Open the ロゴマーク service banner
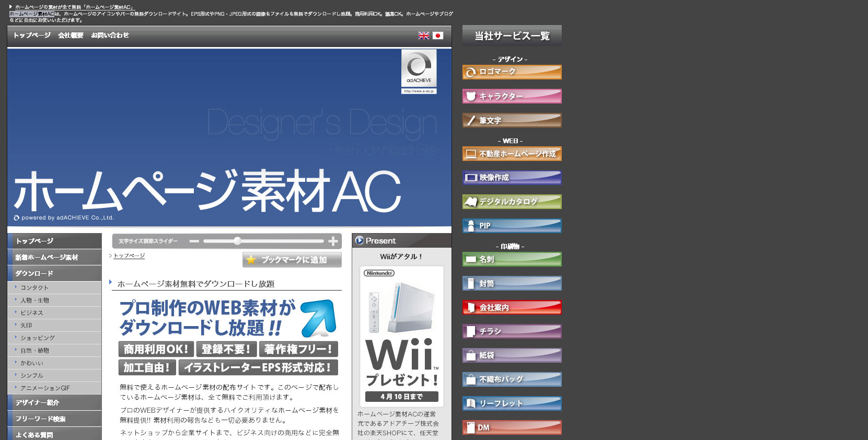This screenshot has width=868, height=440. pyautogui.click(x=512, y=72)
